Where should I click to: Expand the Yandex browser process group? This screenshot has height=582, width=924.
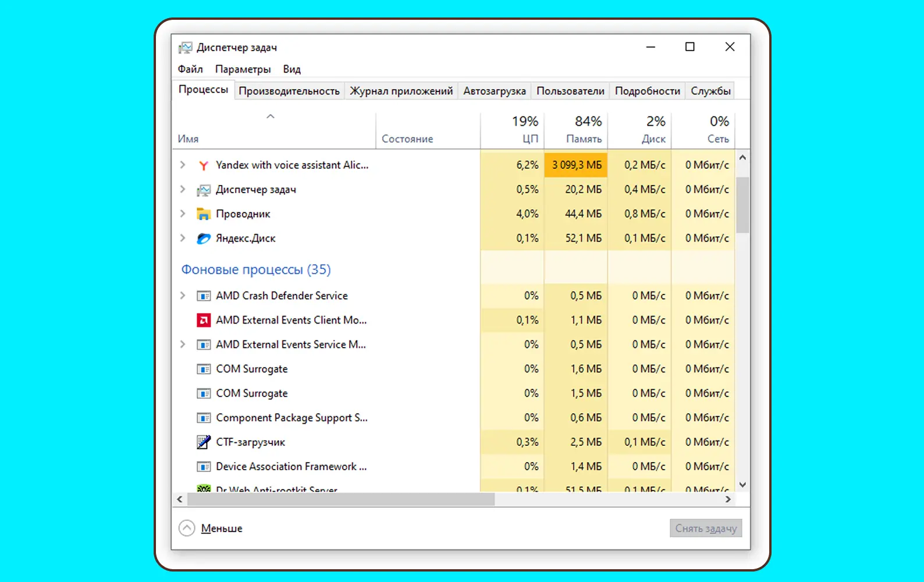(x=183, y=165)
